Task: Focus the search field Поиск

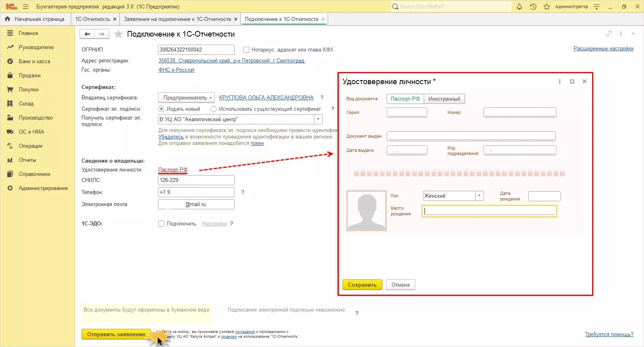Action: tap(451, 6)
